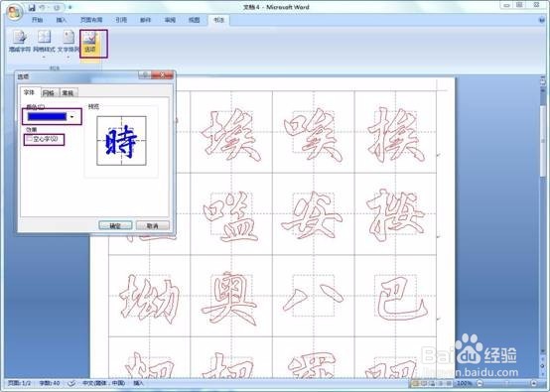This screenshot has height=392, width=550.
Task: Click the help button in options dialog title bar
Action: (145, 75)
